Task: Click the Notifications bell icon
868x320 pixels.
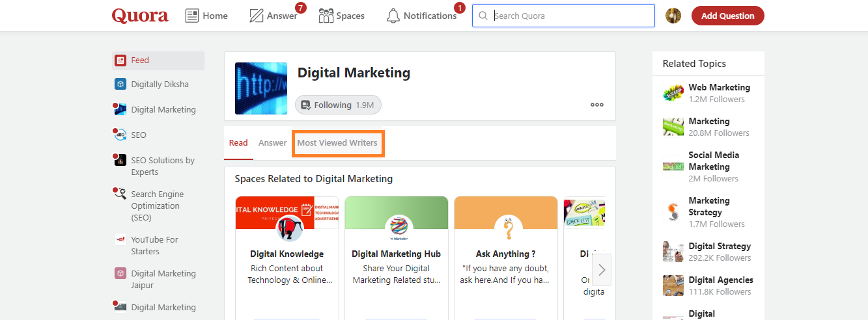Action: click(x=393, y=16)
